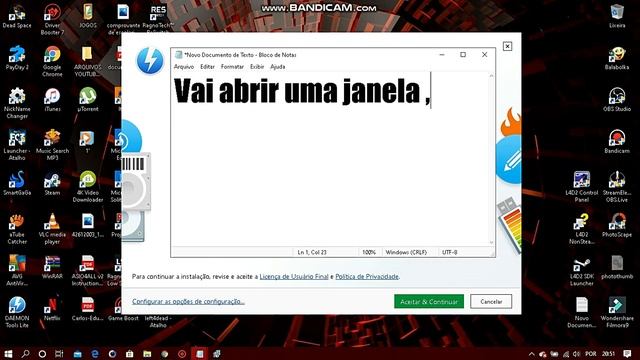Select the JOGOS folder desktop icon
Image resolution: width=640 pixels, height=360 pixels.
pyautogui.click(x=88, y=16)
